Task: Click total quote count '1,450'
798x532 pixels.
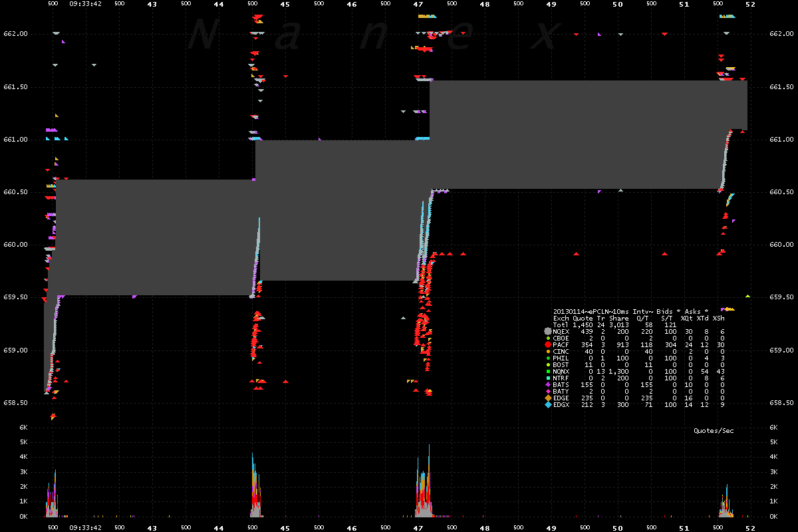Action: point(583,325)
